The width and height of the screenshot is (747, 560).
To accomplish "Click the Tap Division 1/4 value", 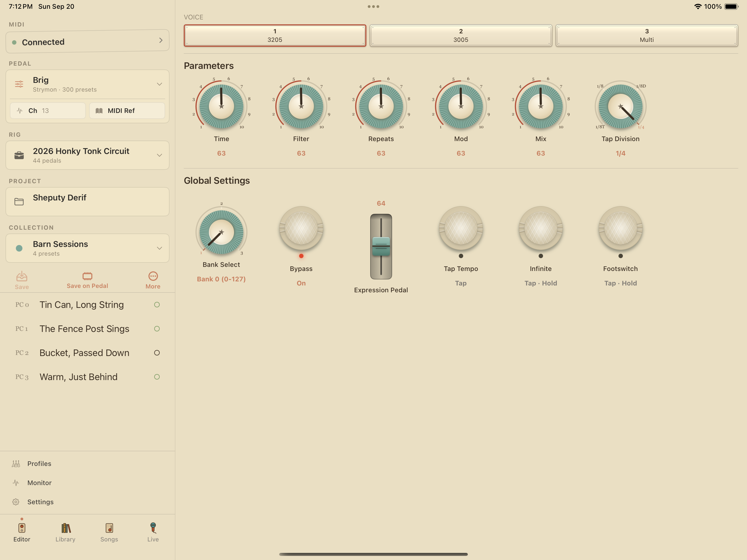I will pyautogui.click(x=621, y=153).
